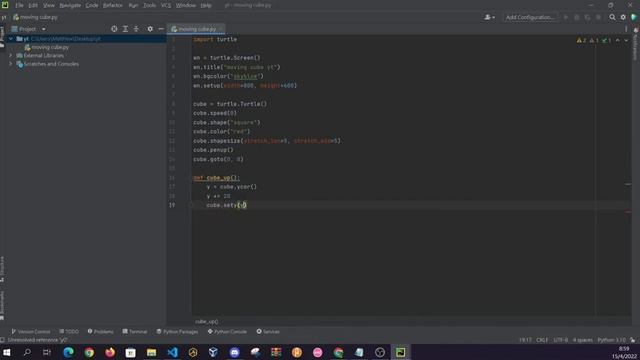Go to previous highlighted error arrow

click(x=618, y=40)
